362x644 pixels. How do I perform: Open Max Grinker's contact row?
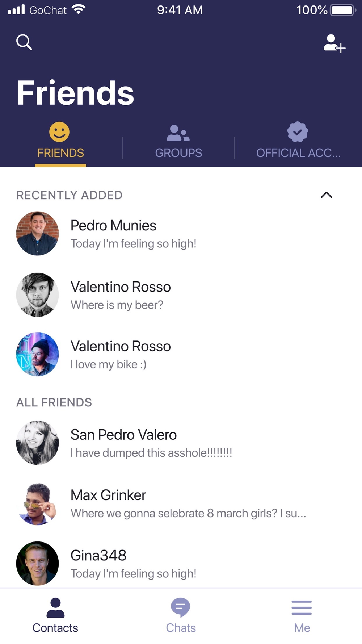tap(181, 503)
